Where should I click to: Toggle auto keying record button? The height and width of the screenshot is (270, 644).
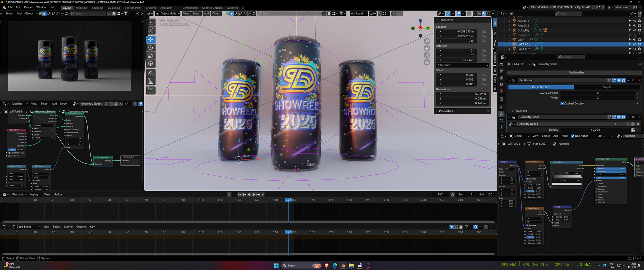229,194
